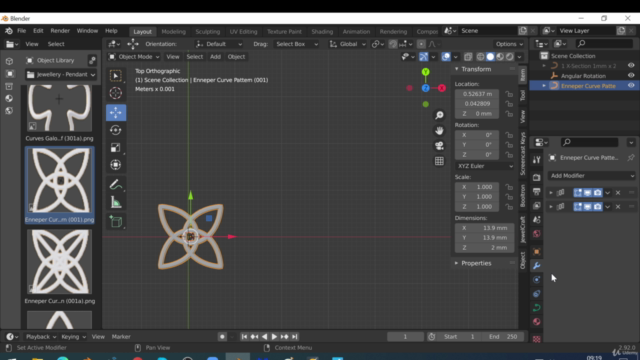Open the Object properties tab icon
This screenshot has width=640, height=360.
[x=537, y=251]
